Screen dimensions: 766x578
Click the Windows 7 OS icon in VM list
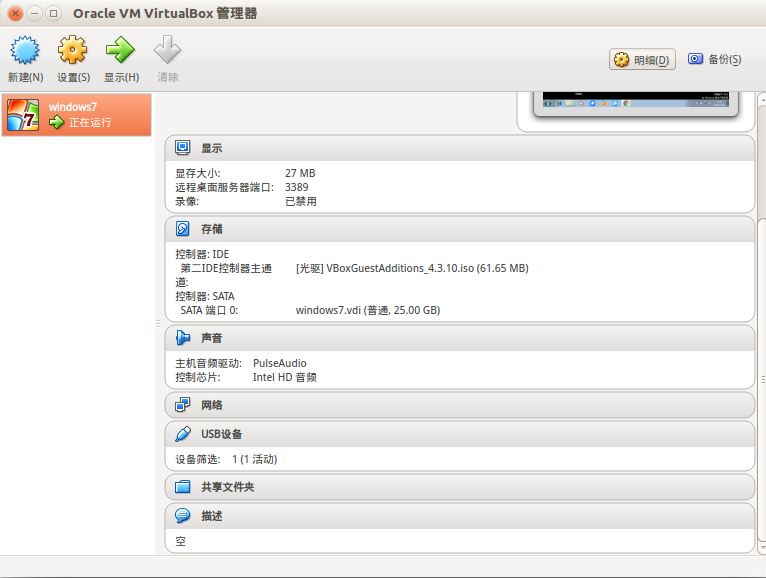point(23,115)
